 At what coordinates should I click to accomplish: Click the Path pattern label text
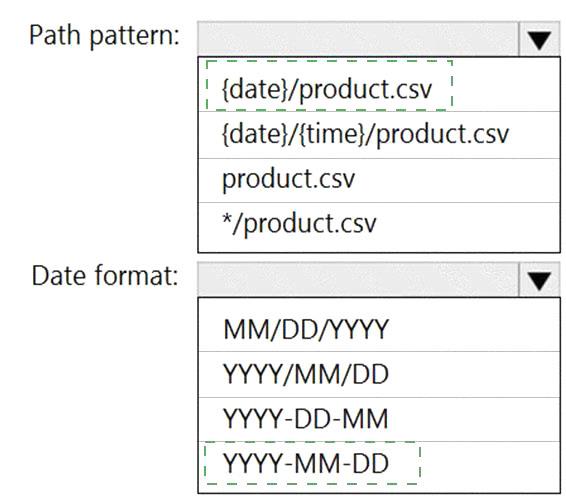104,36
